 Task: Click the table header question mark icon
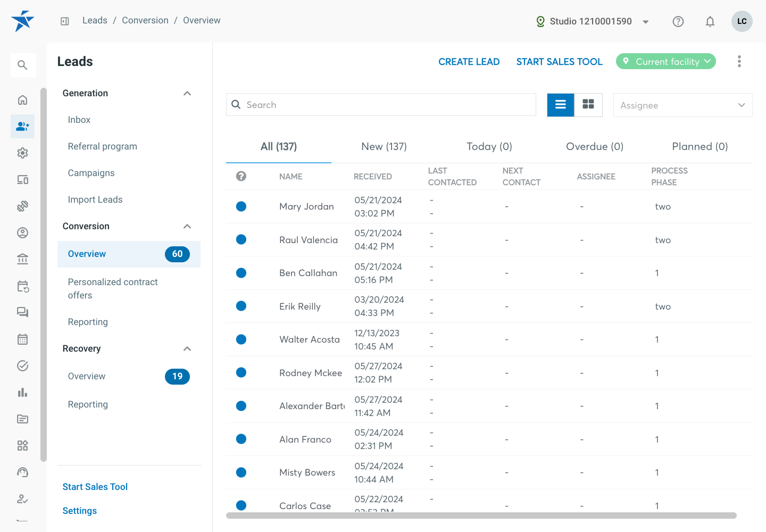tap(241, 176)
